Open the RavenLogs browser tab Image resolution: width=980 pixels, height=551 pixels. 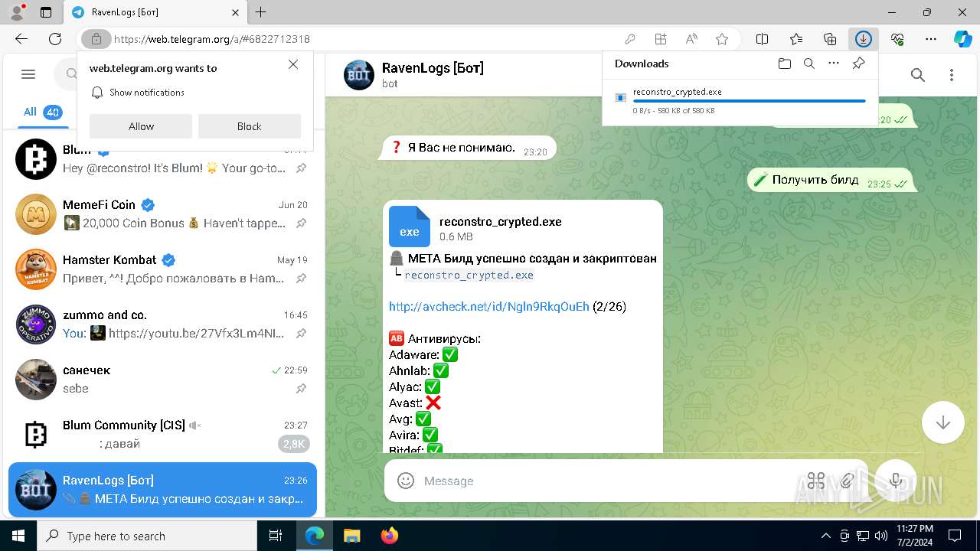157,12
